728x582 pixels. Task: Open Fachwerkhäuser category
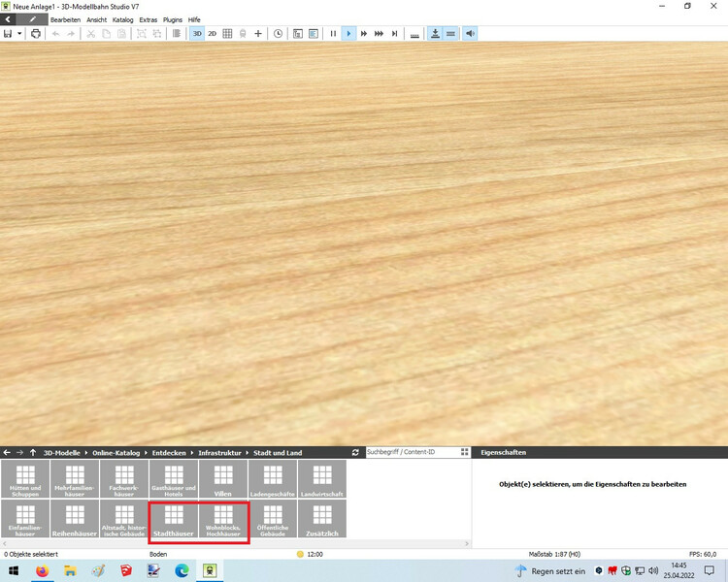(124, 479)
